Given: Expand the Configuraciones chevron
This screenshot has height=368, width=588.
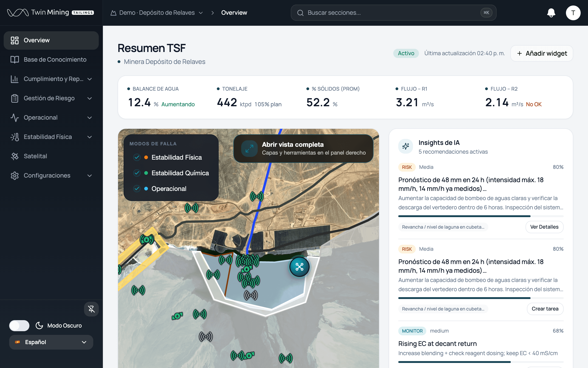Looking at the screenshot, I should point(89,176).
